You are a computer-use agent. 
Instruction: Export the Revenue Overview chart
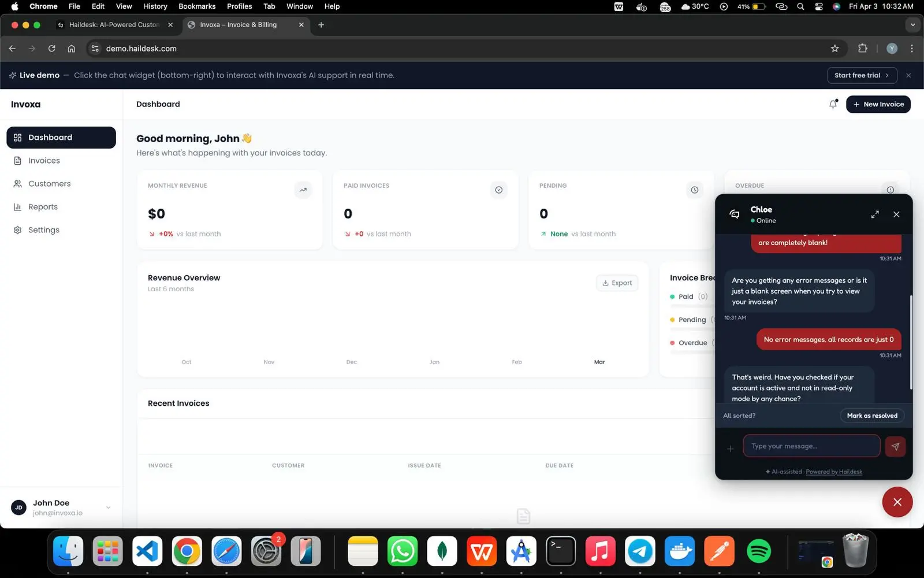[x=617, y=283]
